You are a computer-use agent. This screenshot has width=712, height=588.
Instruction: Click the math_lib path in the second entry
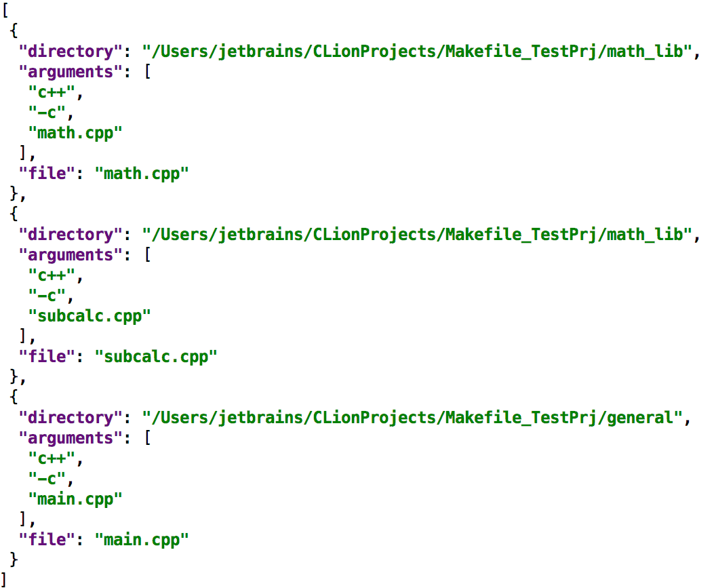click(417, 234)
